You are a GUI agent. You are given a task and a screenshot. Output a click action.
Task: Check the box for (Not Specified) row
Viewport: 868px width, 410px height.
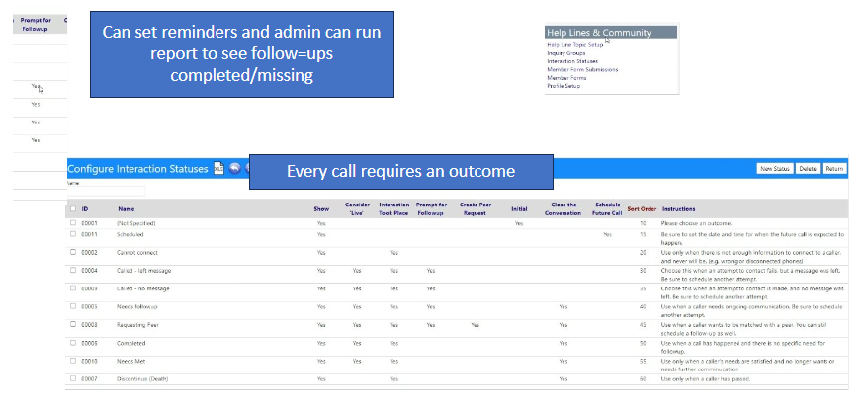tap(73, 223)
